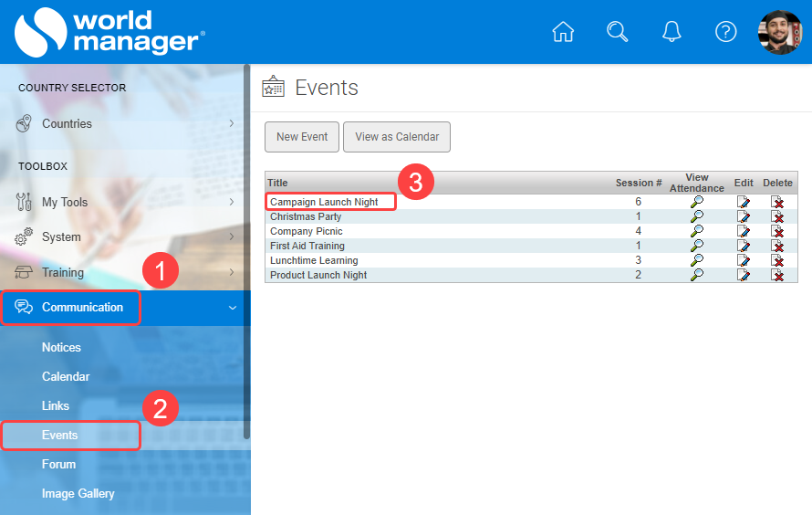Screen dimensions: 812x515
Task: Click View as Calendar button
Action: 397,137
